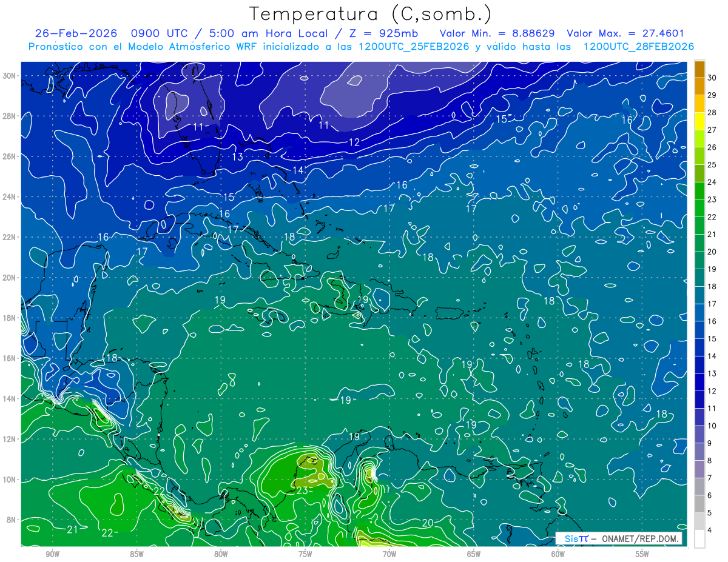Image resolution: width=728 pixels, height=562 pixels.
Task: Click the 85W longitude axis label
Action: (x=136, y=554)
